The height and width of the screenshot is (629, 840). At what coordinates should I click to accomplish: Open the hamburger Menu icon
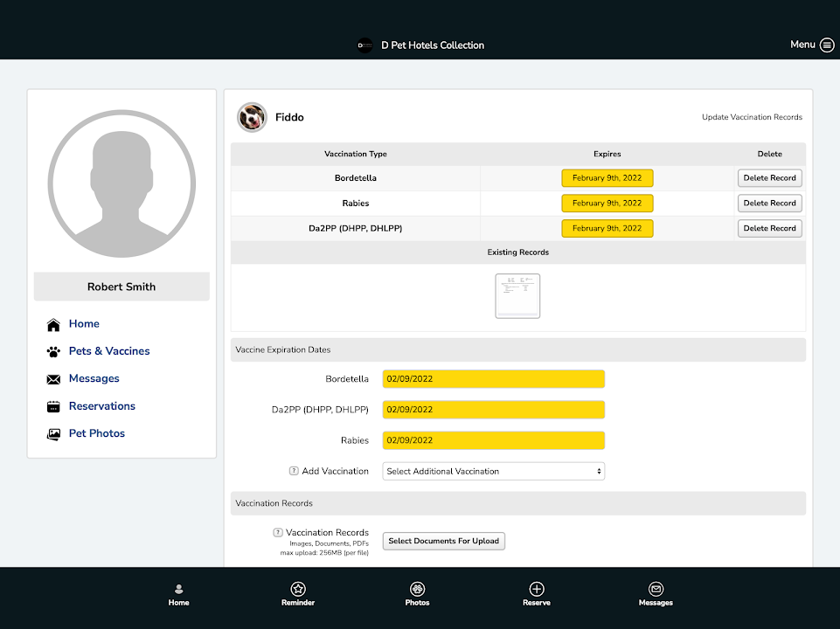[x=827, y=45]
